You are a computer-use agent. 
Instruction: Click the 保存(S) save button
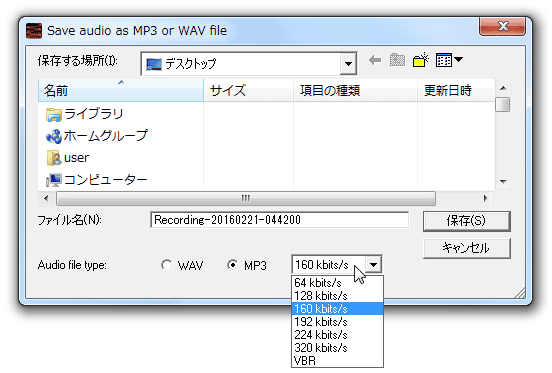pos(466,221)
